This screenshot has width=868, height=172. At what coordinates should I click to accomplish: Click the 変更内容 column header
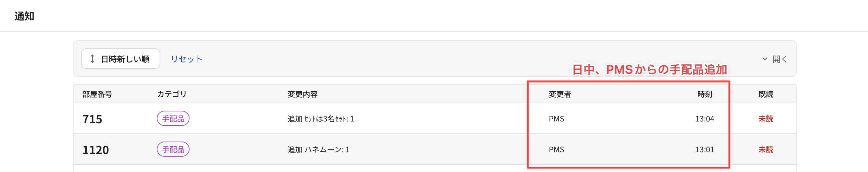[302, 94]
